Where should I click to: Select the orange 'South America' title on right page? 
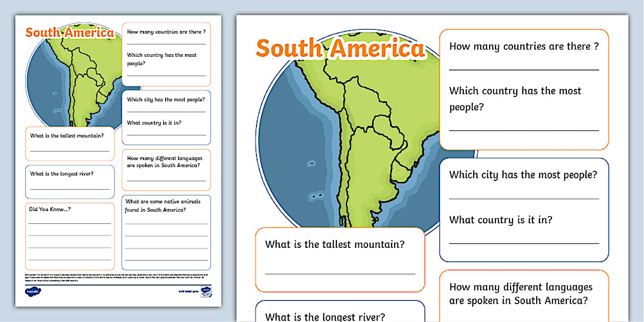340,49
